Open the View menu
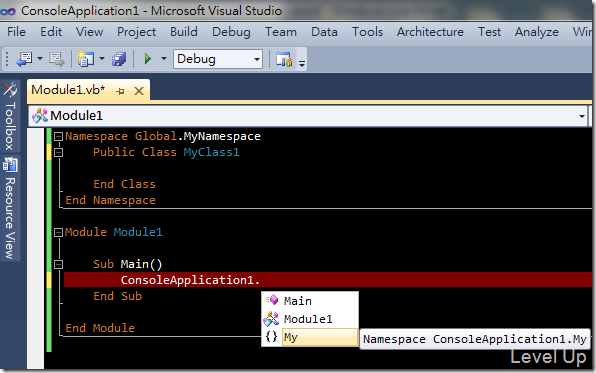 click(89, 32)
